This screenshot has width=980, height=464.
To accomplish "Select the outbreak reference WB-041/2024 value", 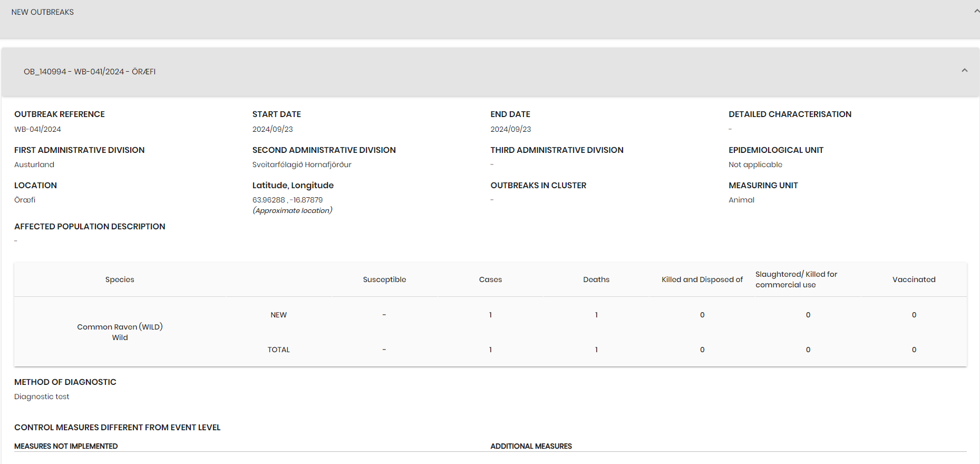I will (37, 129).
